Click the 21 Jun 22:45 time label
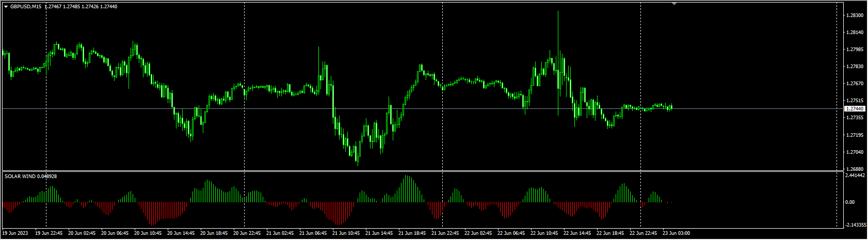The width and height of the screenshot is (868, 240). click(445, 233)
